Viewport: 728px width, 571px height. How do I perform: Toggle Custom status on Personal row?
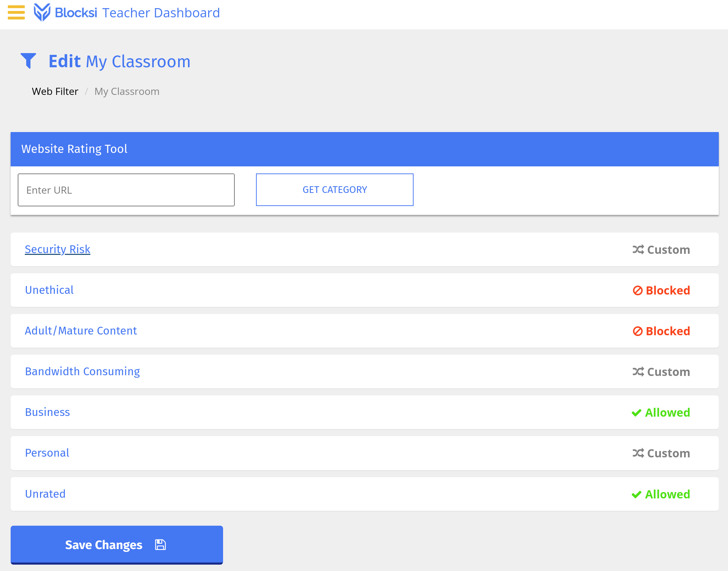pyautogui.click(x=661, y=453)
